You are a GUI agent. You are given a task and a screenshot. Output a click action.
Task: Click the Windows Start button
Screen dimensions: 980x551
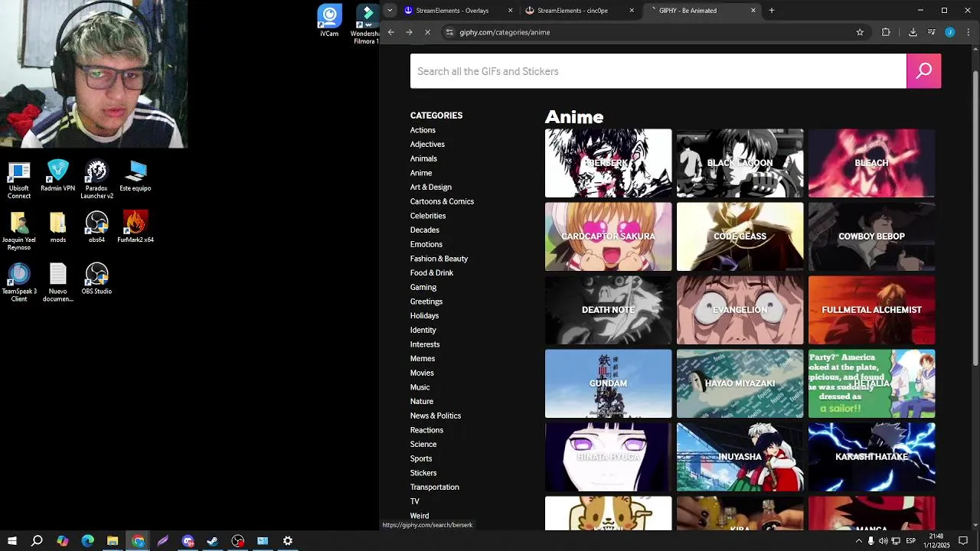coord(11,541)
